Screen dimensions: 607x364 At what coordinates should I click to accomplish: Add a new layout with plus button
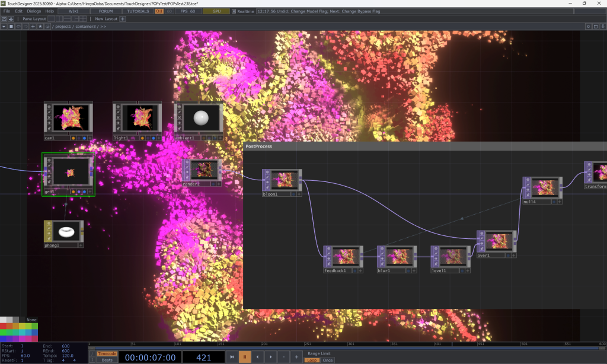point(123,18)
